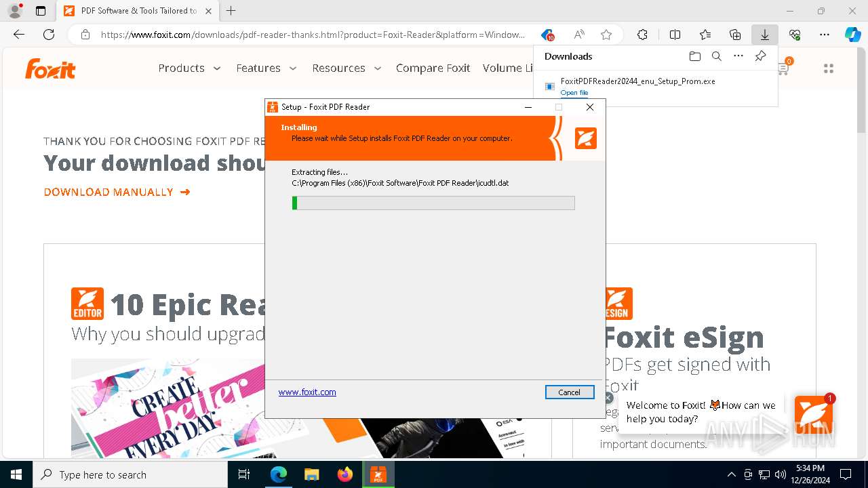Open Collections icon
This screenshot has width=868, height=488.
point(735,35)
